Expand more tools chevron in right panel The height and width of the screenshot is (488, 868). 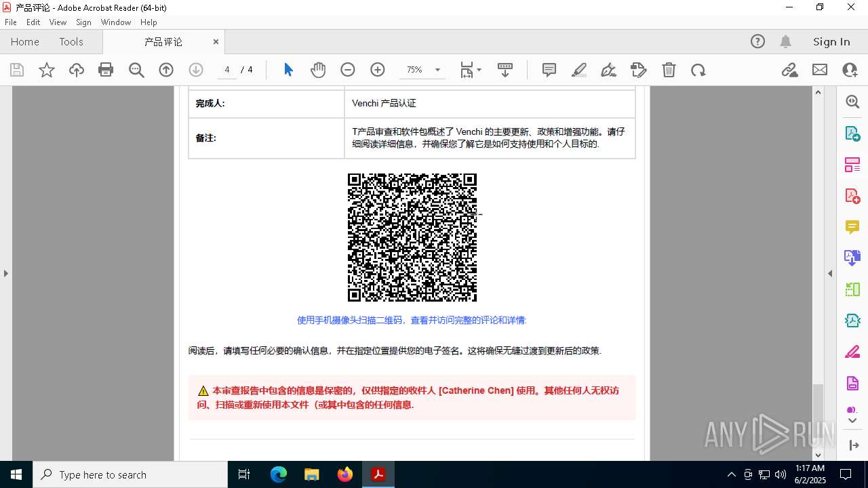point(852,421)
